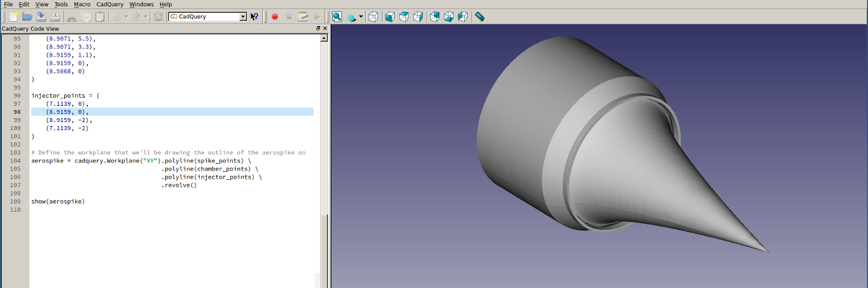Viewport: 868px width, 288px height.
Task: Open the Windows menu
Action: point(141,4)
